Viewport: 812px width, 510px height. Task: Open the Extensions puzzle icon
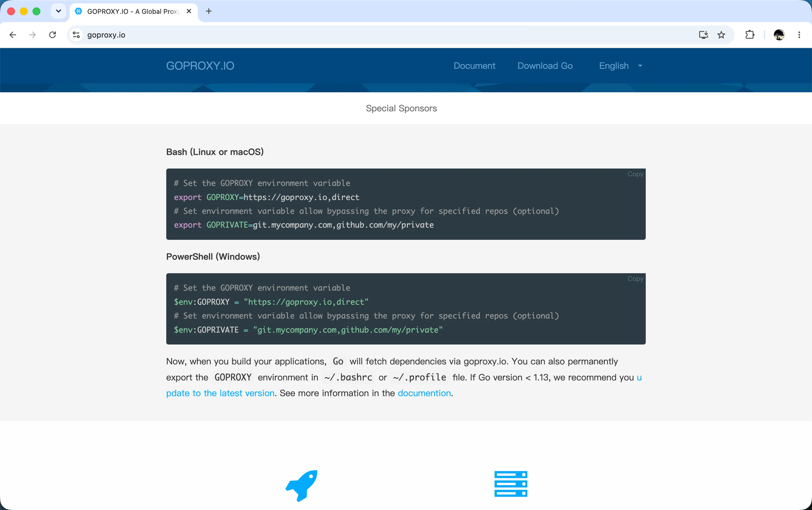[x=750, y=35]
